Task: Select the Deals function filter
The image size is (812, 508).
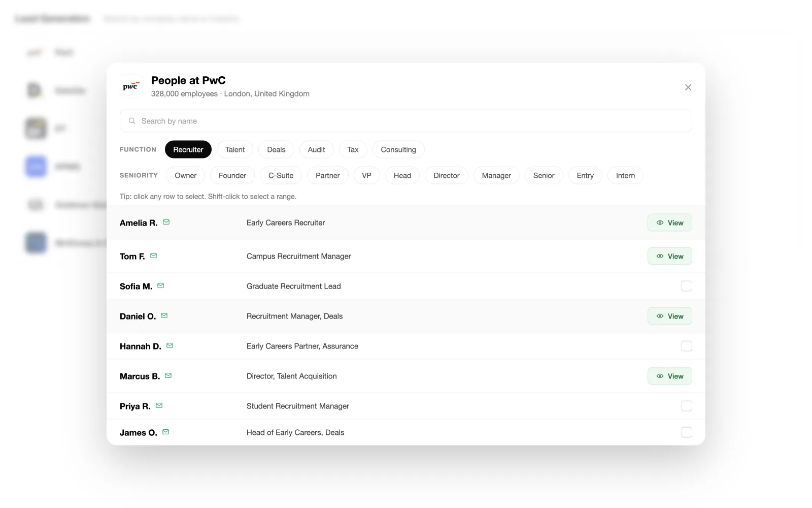Action: click(276, 149)
